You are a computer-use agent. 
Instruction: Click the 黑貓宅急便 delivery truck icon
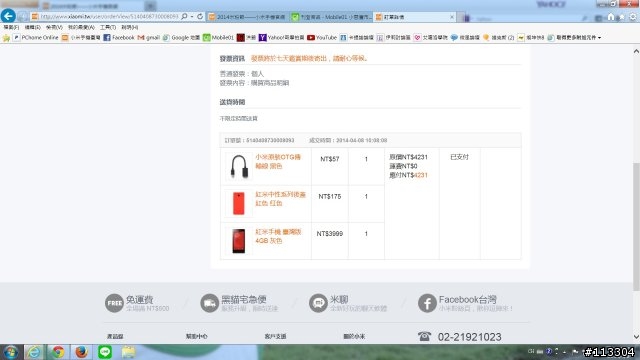(209, 303)
